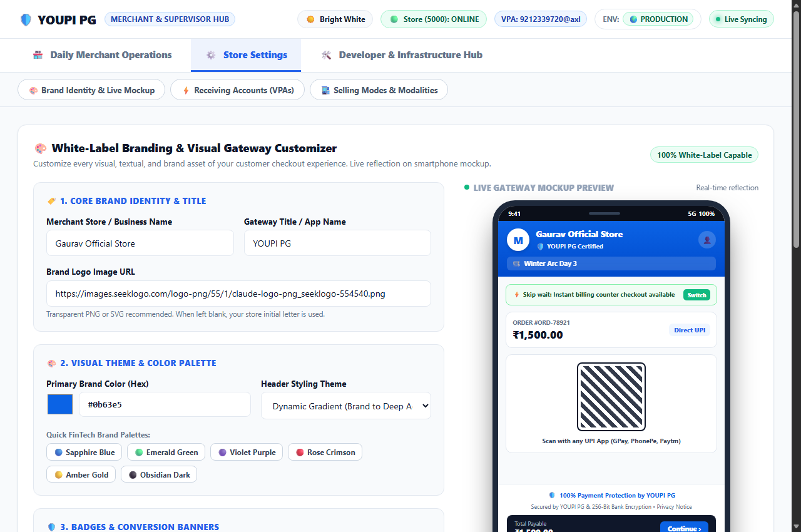Click the YOUPI PG shield logo icon
This screenshot has height=532, width=801.
pyautogui.click(x=26, y=19)
